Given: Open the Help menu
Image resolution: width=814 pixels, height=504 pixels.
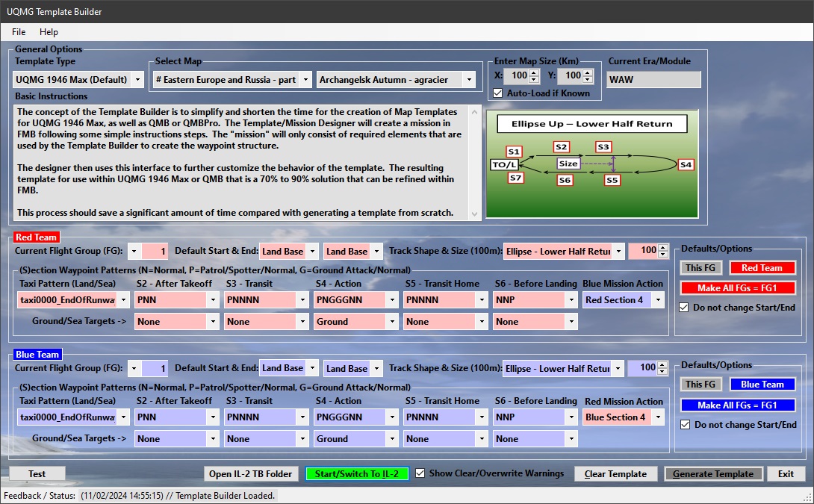Looking at the screenshot, I should click(x=49, y=31).
